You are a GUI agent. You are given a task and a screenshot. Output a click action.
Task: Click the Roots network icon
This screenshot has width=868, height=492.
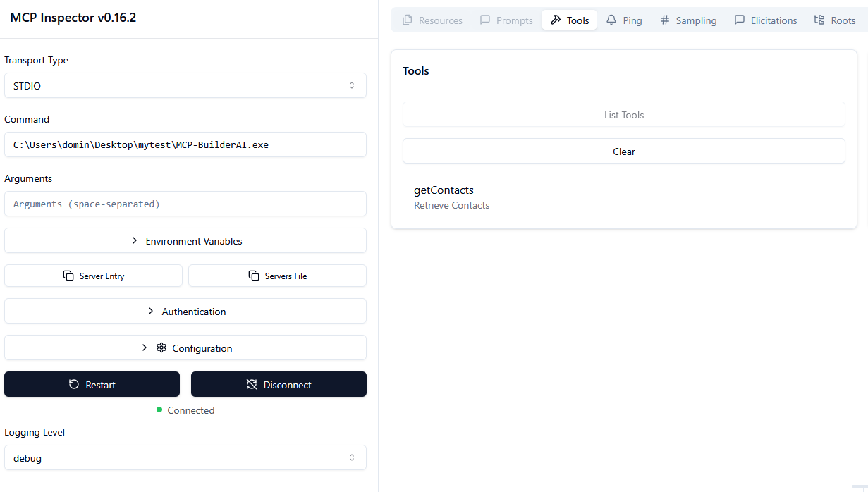(819, 20)
